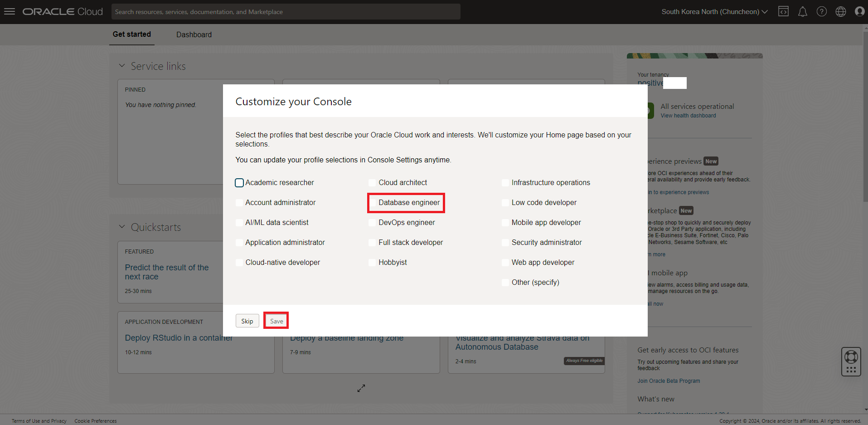Check Mobile app developer profile
868x425 pixels.
pos(505,223)
